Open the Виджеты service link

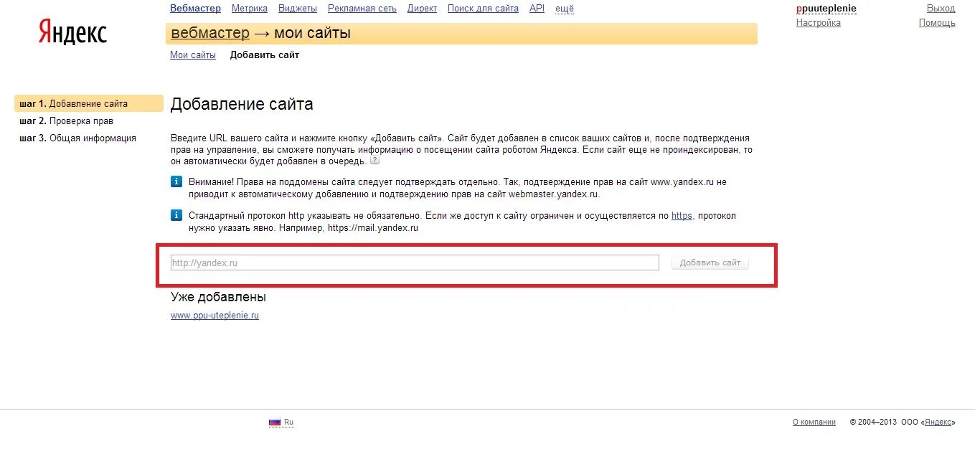tap(298, 9)
